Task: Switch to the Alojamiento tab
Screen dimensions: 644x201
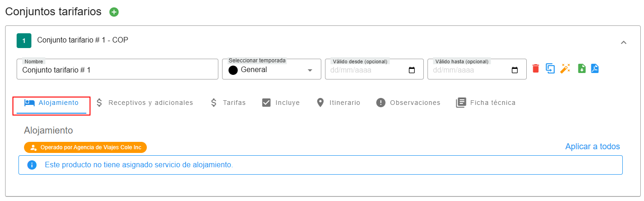Action: [x=51, y=103]
